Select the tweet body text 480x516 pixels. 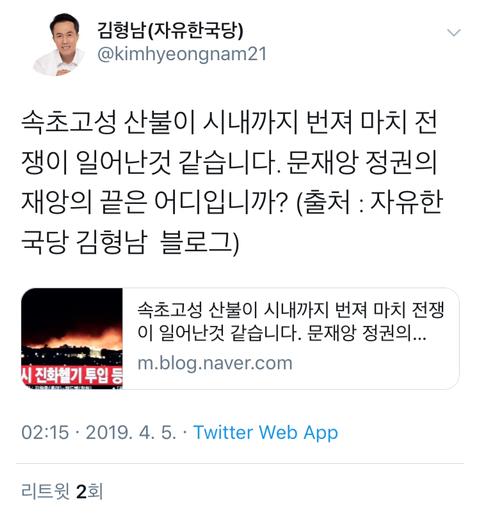pos(232,183)
